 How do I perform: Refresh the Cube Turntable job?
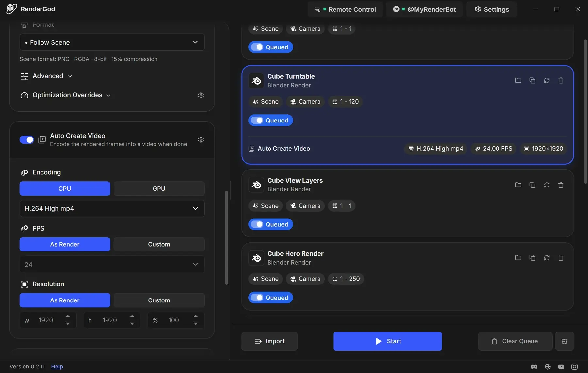click(547, 80)
